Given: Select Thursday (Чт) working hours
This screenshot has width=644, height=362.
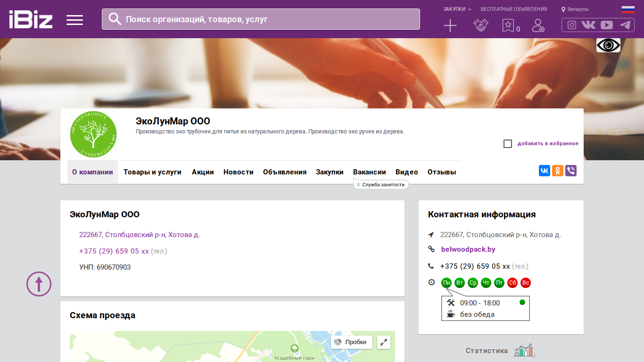Looking at the screenshot, I should 486,283.
